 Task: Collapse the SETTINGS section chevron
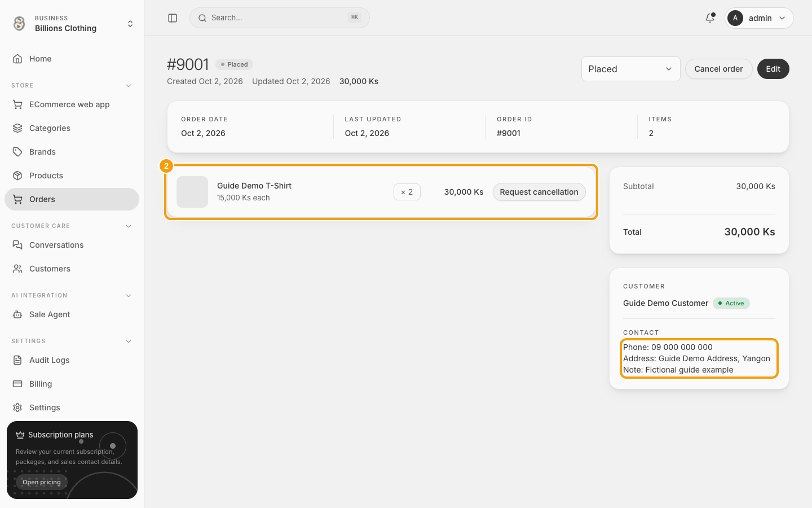129,341
